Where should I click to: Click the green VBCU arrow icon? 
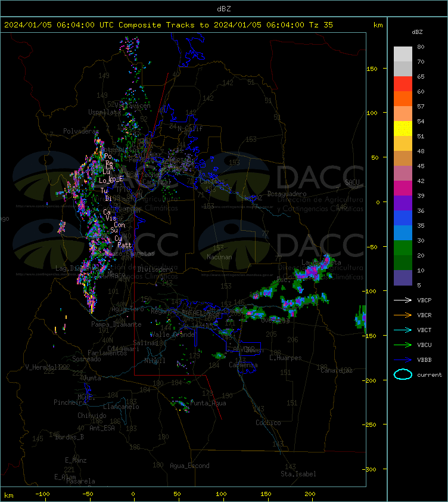coord(403,345)
